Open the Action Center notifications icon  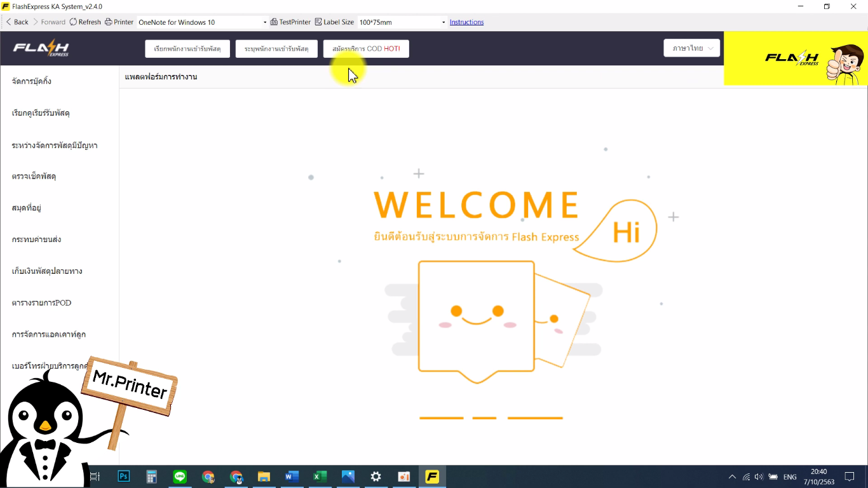click(x=849, y=477)
